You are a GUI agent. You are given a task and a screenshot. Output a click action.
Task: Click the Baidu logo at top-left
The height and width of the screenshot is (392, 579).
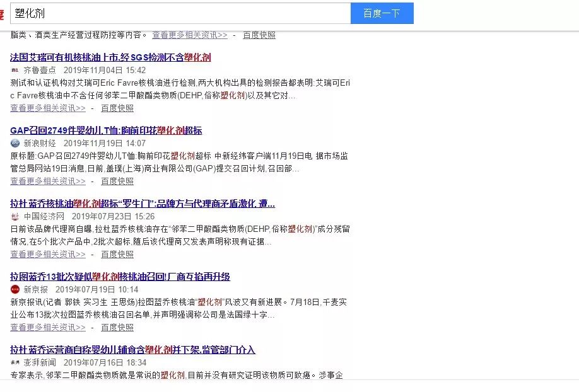pos(2,14)
